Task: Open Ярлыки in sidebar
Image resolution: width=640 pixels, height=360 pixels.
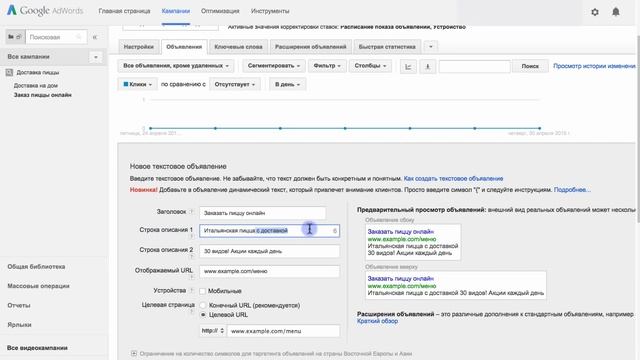Action: click(x=19, y=325)
